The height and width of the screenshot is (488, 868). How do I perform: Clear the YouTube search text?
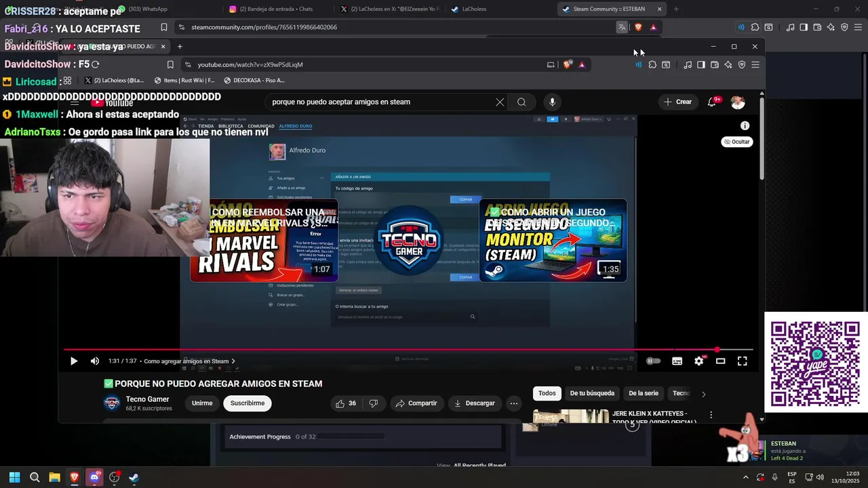(x=500, y=102)
